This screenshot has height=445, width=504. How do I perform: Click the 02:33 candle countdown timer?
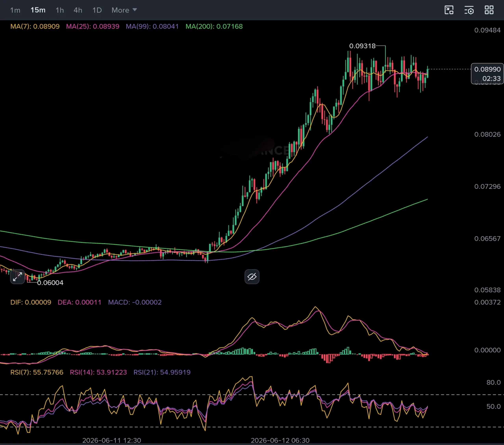pyautogui.click(x=491, y=78)
